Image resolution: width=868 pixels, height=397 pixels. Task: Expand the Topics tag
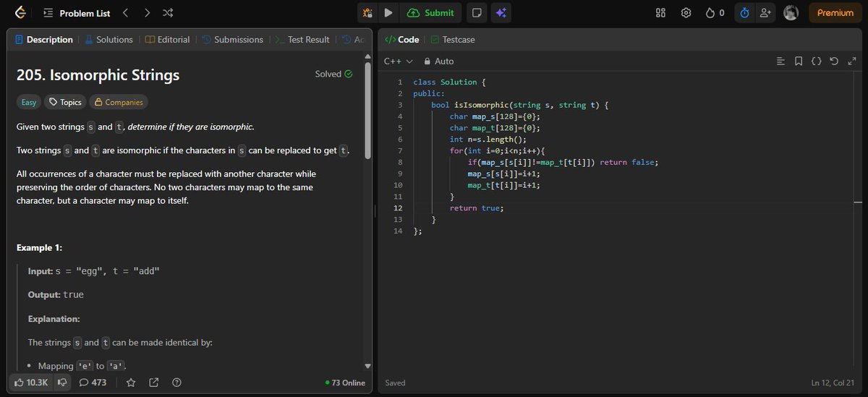click(x=65, y=102)
